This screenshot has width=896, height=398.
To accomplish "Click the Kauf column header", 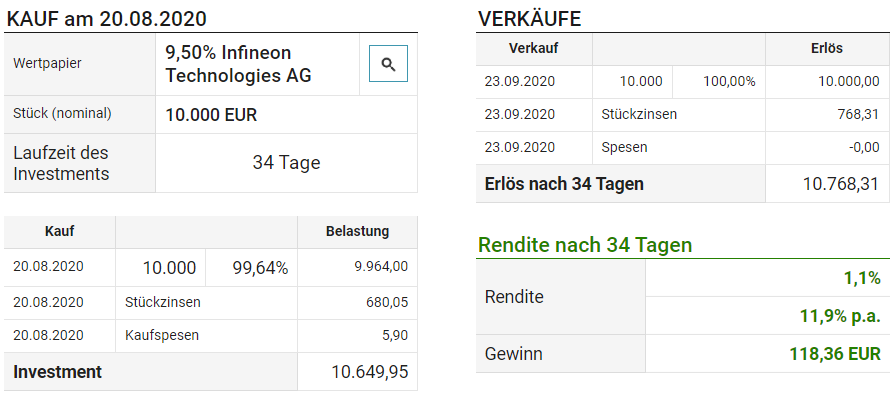I will pos(59,232).
